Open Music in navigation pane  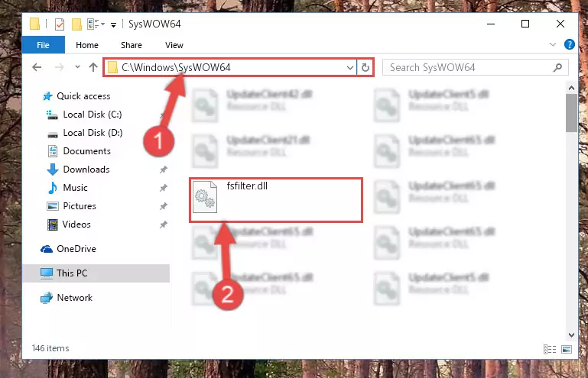click(75, 188)
